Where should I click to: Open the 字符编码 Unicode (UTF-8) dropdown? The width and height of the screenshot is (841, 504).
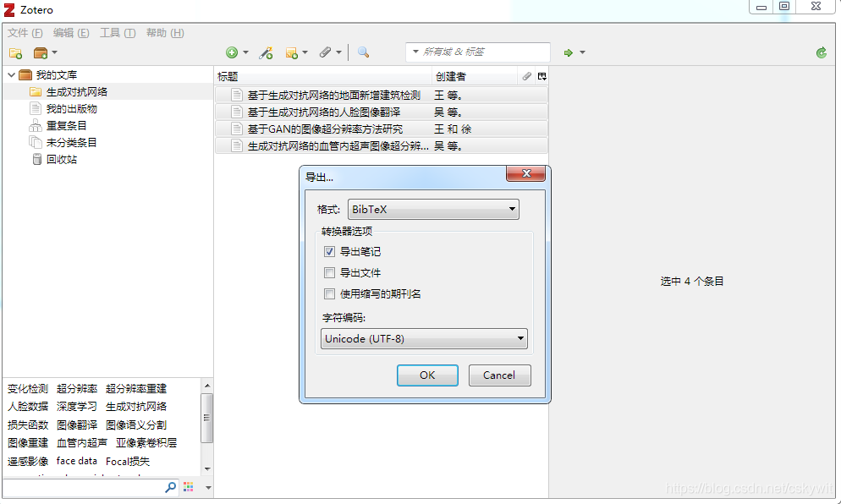(424, 339)
